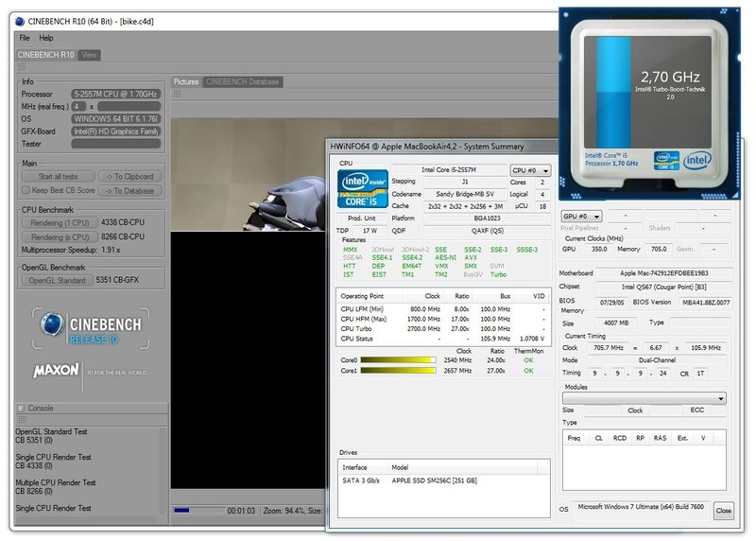Click the BGA1023 platform value
Image resolution: width=756 pixels, height=541 pixels.
[487, 218]
